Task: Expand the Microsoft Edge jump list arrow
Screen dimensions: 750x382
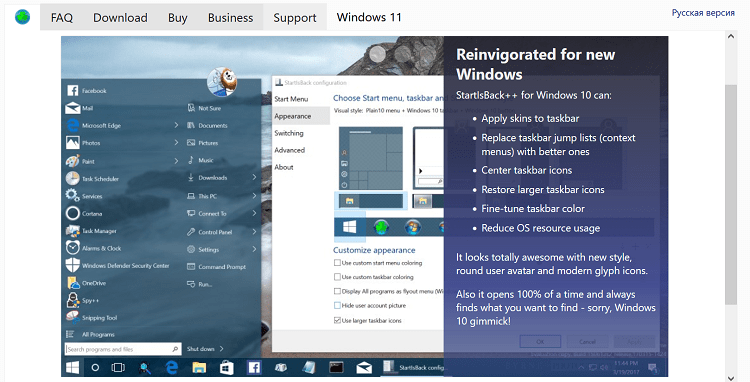Action: click(176, 125)
